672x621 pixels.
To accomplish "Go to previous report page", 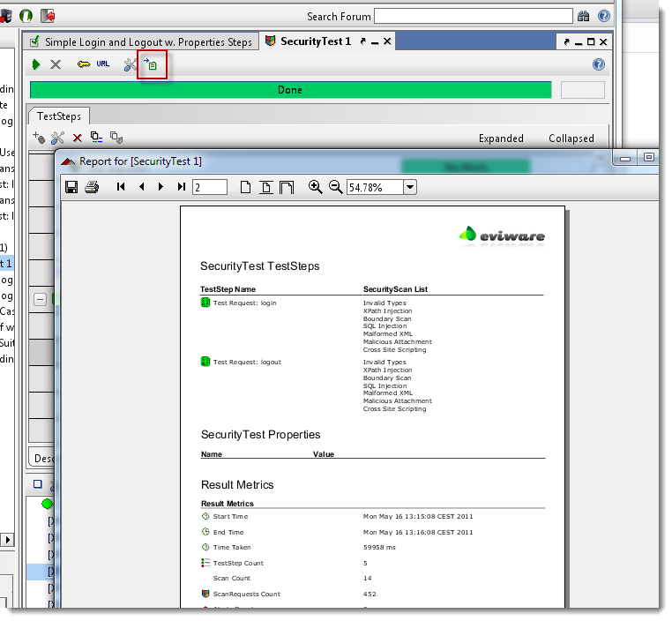I will click(x=141, y=187).
